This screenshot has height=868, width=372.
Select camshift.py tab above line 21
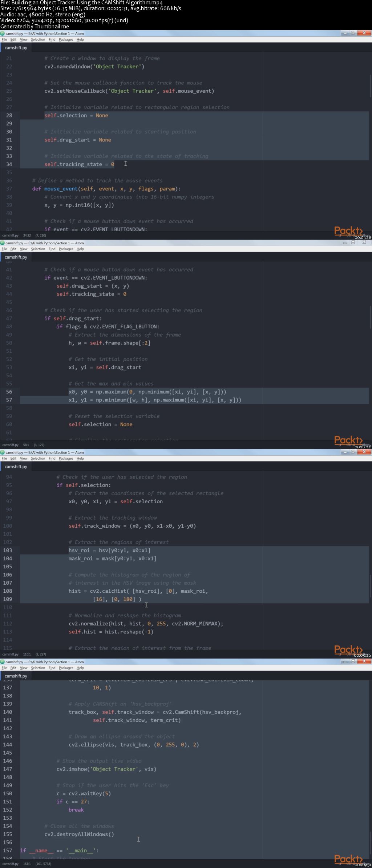[x=16, y=48]
